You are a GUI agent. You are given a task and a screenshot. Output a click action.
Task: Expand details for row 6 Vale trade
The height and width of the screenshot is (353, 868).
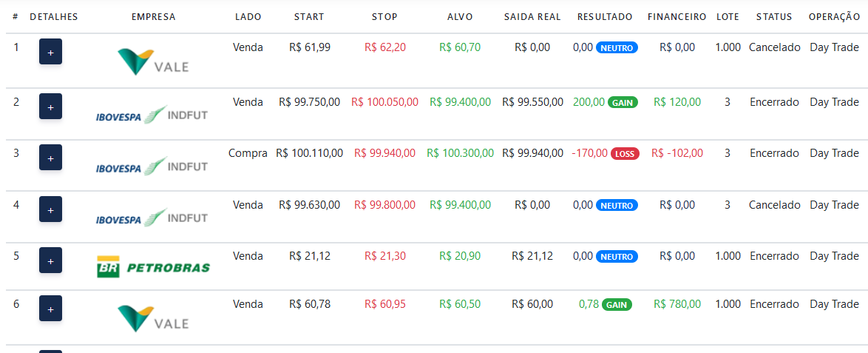(x=50, y=309)
